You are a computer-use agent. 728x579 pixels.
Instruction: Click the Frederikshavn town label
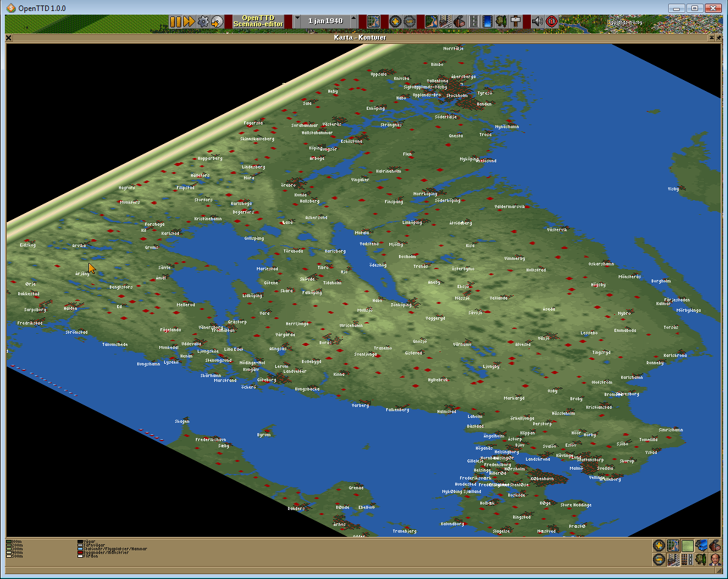click(211, 440)
